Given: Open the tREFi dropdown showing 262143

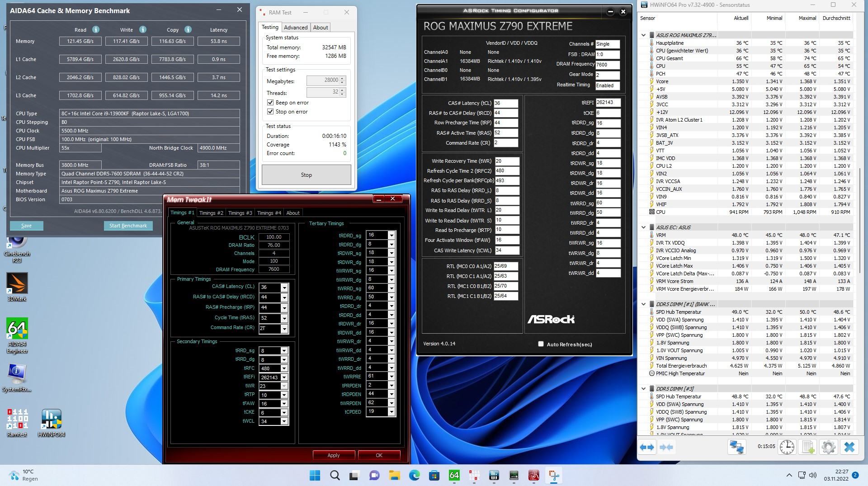Looking at the screenshot, I should (x=284, y=377).
